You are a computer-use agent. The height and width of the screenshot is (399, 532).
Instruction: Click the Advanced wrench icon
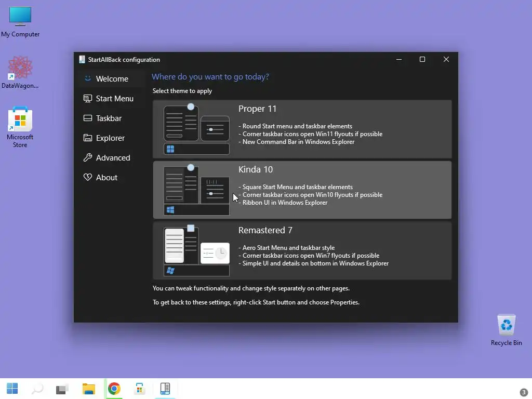tap(87, 157)
